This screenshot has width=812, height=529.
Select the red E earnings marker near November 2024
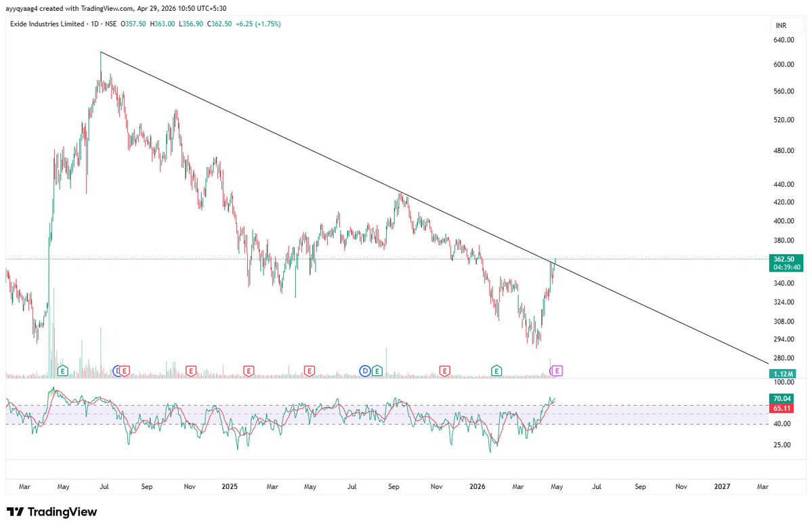(x=190, y=371)
